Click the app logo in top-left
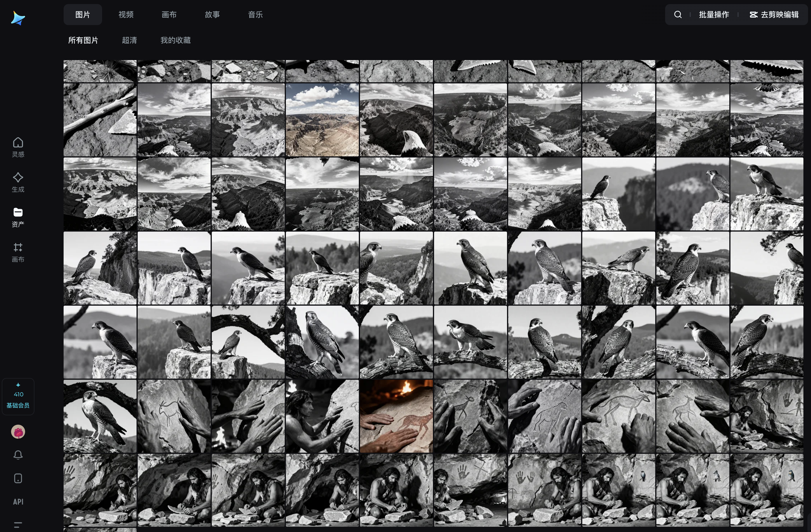Viewport: 811px width, 532px height. pyautogui.click(x=18, y=18)
